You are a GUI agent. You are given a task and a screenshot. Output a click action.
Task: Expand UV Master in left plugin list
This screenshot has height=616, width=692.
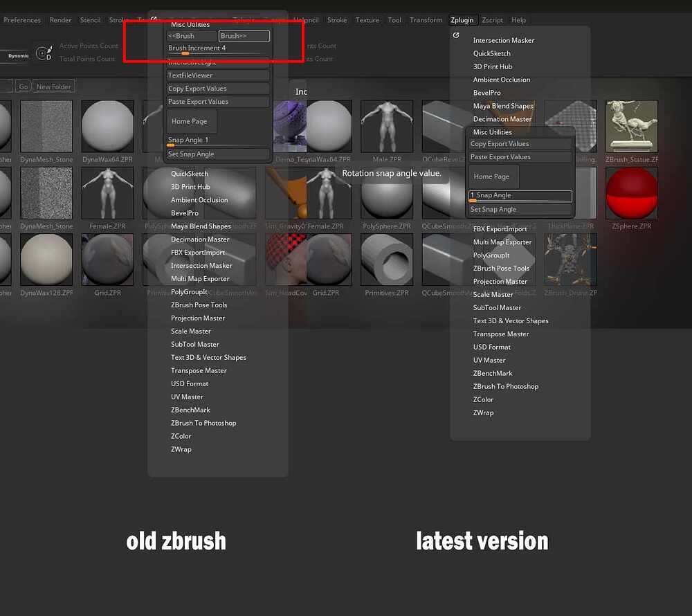(x=187, y=397)
